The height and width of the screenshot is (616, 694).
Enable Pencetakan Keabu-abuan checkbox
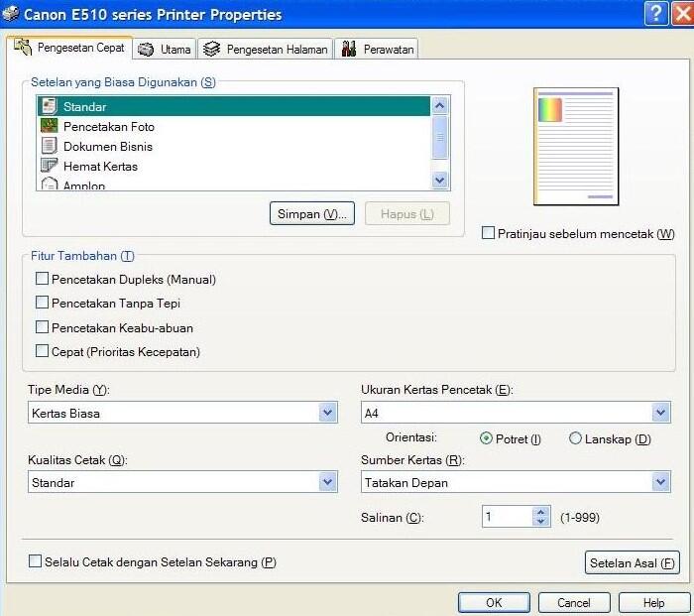click(x=42, y=327)
